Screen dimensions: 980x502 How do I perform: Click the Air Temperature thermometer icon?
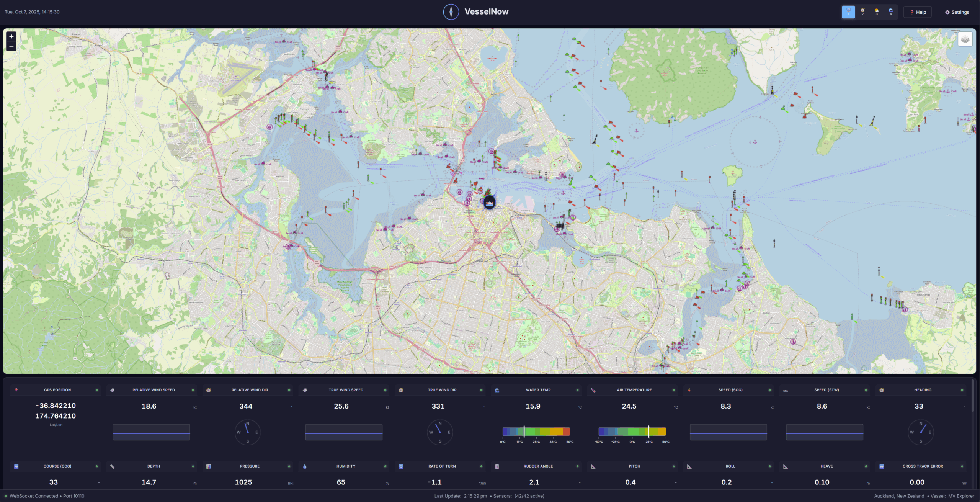(592, 390)
